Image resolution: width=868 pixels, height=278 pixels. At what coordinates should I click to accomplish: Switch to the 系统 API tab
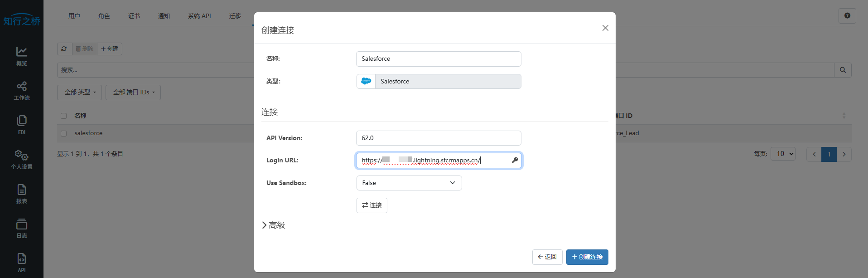pos(199,16)
